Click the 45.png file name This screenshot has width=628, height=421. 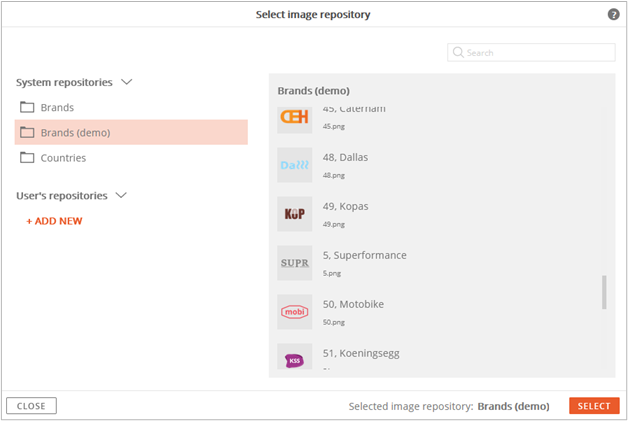[x=334, y=127]
